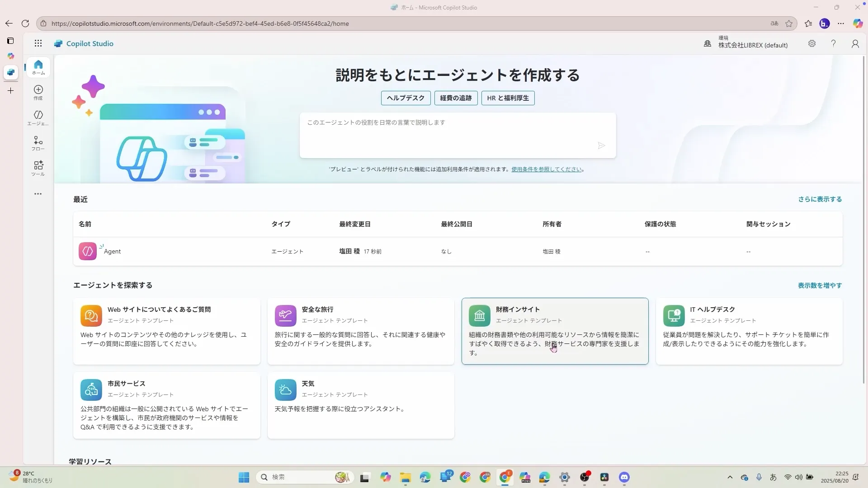This screenshot has width=868, height=488.
Task: Click the agent description input field
Action: point(457,135)
